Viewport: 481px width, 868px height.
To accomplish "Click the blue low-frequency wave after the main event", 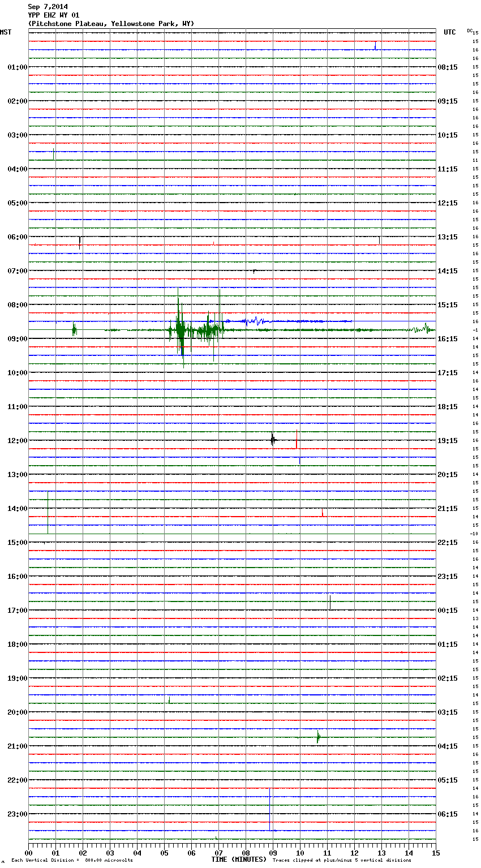I will pos(252,321).
